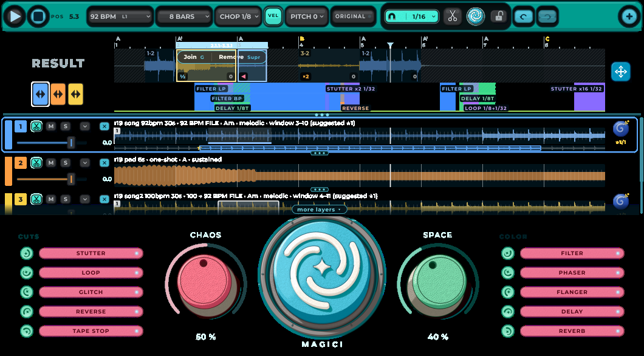The image size is (644, 356).
Task: Click the small spiral magic icon in toolbar
Action: coord(476,16)
